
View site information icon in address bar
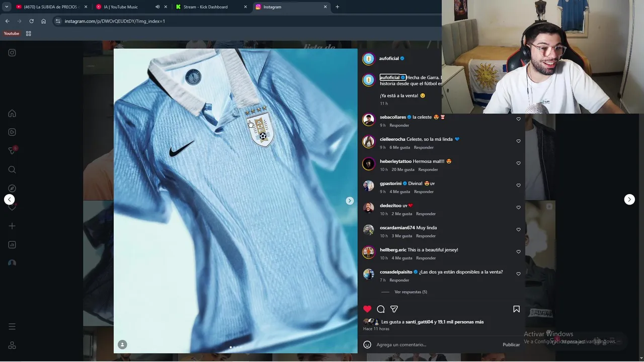point(58,21)
